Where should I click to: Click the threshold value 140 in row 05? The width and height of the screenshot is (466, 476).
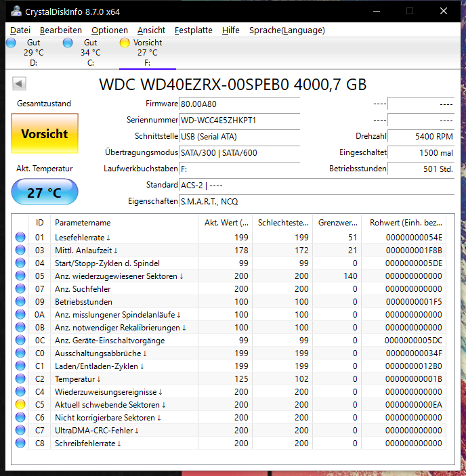350,276
